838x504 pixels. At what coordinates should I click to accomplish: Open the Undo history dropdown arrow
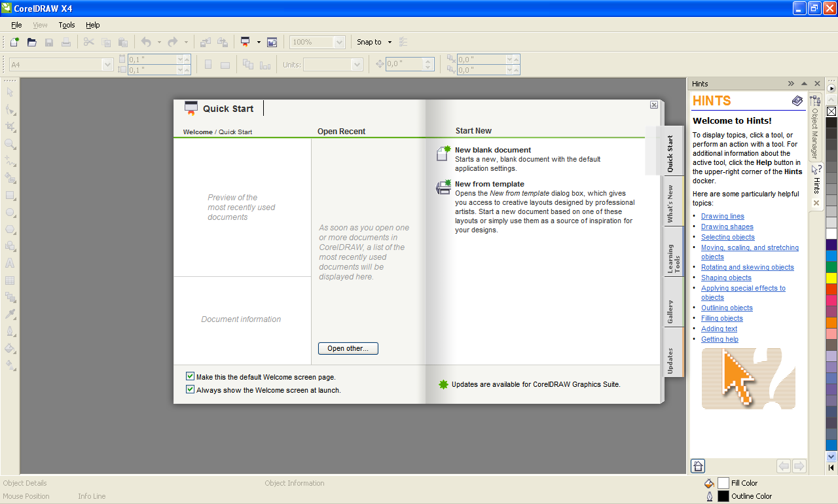159,42
